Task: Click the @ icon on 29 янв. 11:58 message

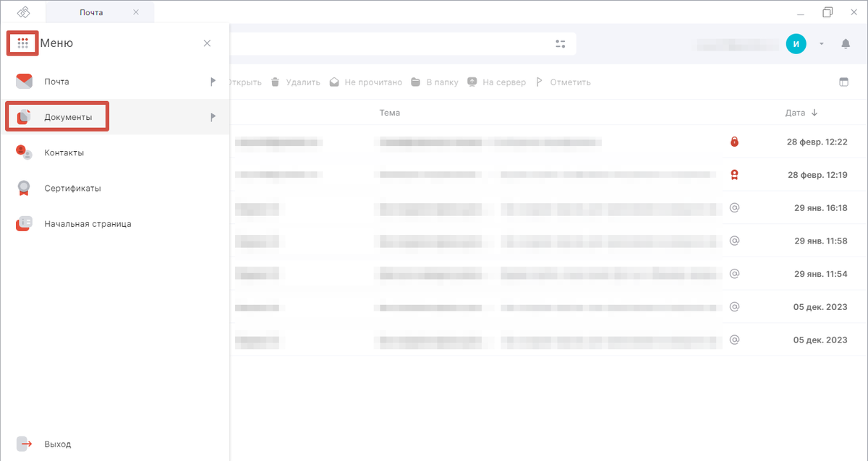Action: 734,241
